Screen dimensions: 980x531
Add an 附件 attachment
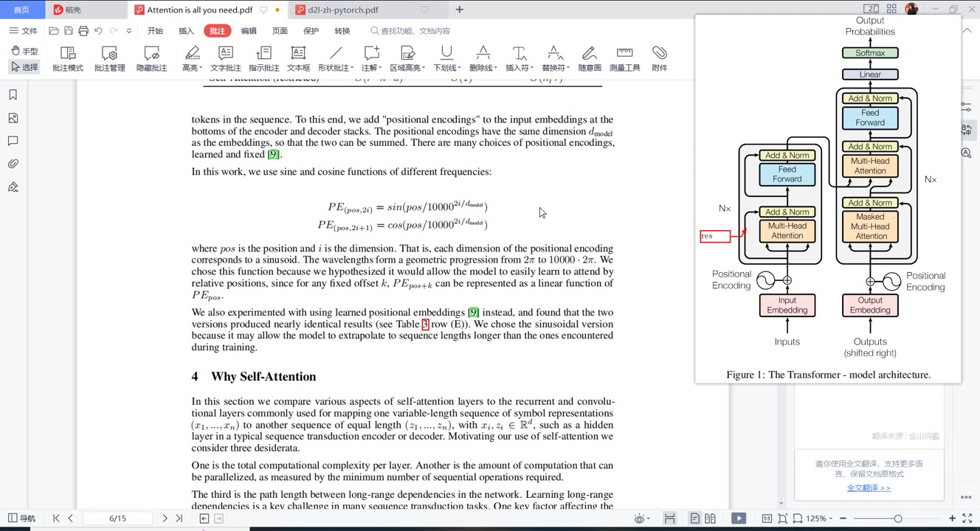point(660,59)
